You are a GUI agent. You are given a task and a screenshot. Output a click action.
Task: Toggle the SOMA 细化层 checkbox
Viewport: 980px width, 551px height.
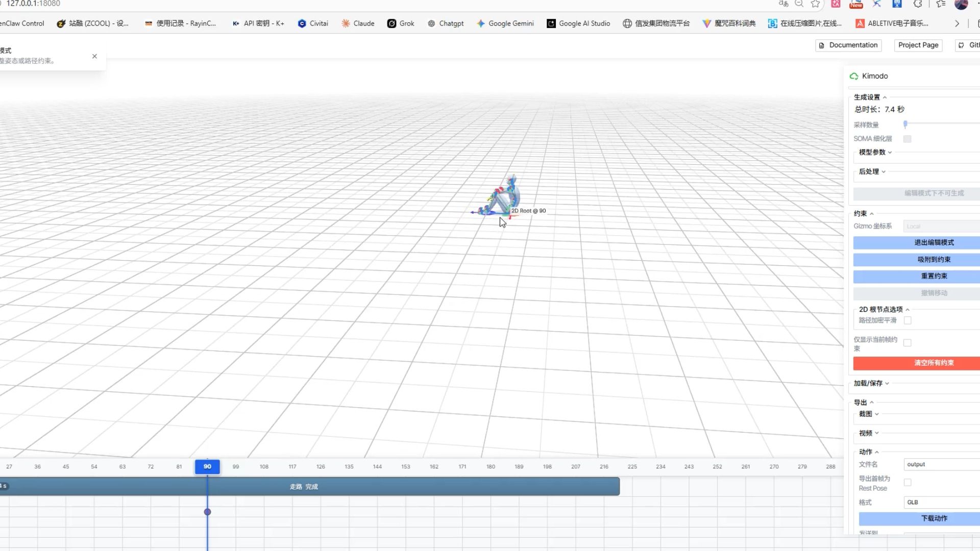pyautogui.click(x=907, y=139)
